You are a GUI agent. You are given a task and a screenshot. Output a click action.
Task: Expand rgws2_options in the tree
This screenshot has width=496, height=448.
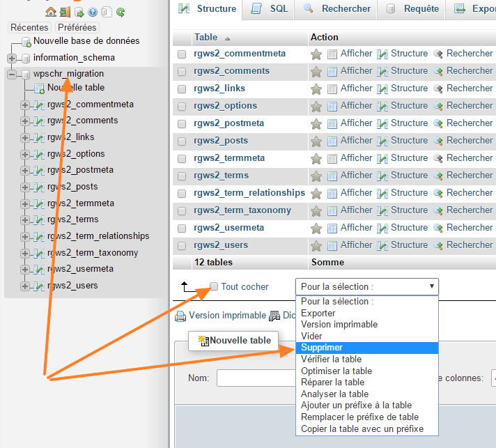pos(24,155)
